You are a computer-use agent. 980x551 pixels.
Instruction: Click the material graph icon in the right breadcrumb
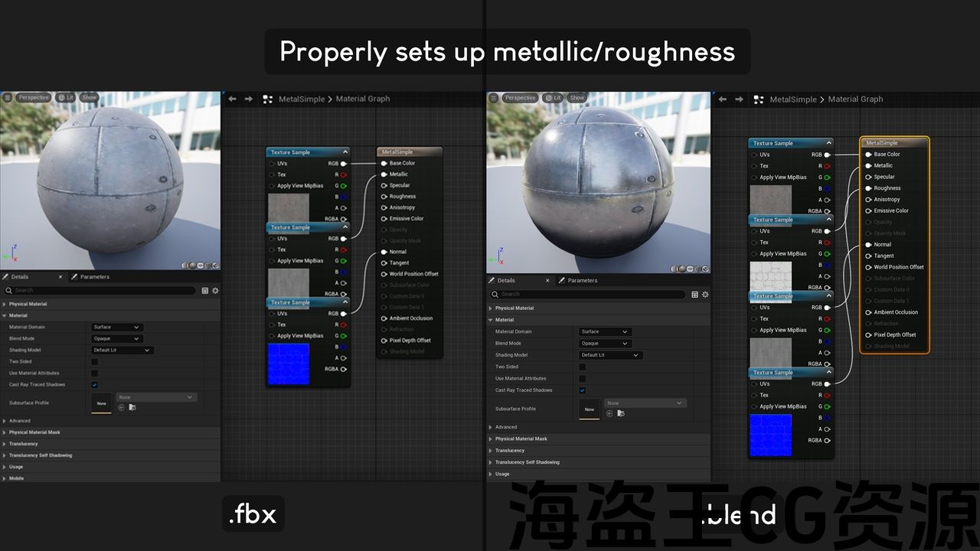click(758, 99)
